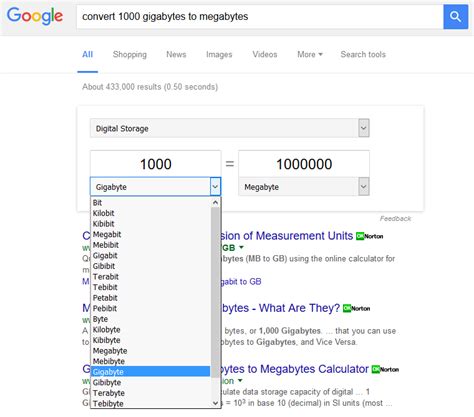Image resolution: width=474 pixels, height=417 pixels.
Task: Open the 'What Are They?' result
Action: 281,308
